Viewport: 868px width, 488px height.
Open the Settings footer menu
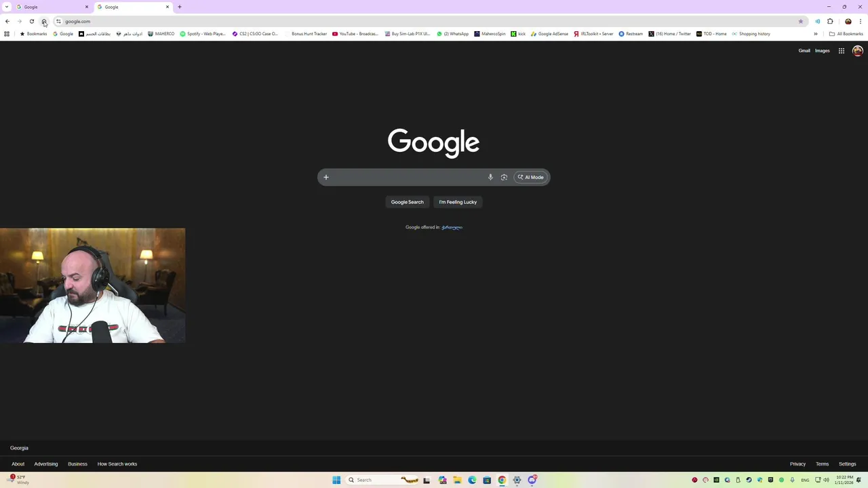pos(848,464)
